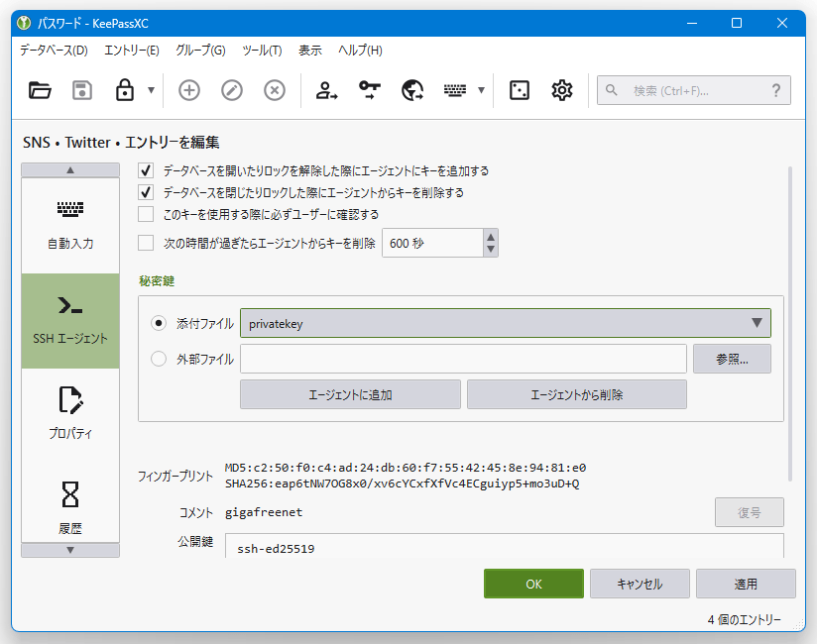Select the 自動入力 sidebar section
This screenshot has height=644, width=817.
(70, 226)
